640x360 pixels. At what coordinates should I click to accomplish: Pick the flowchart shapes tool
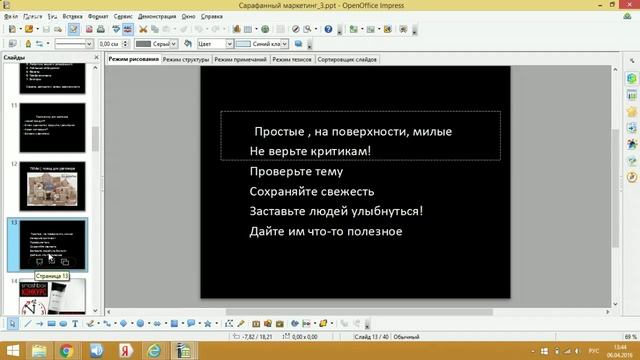pos(174,324)
